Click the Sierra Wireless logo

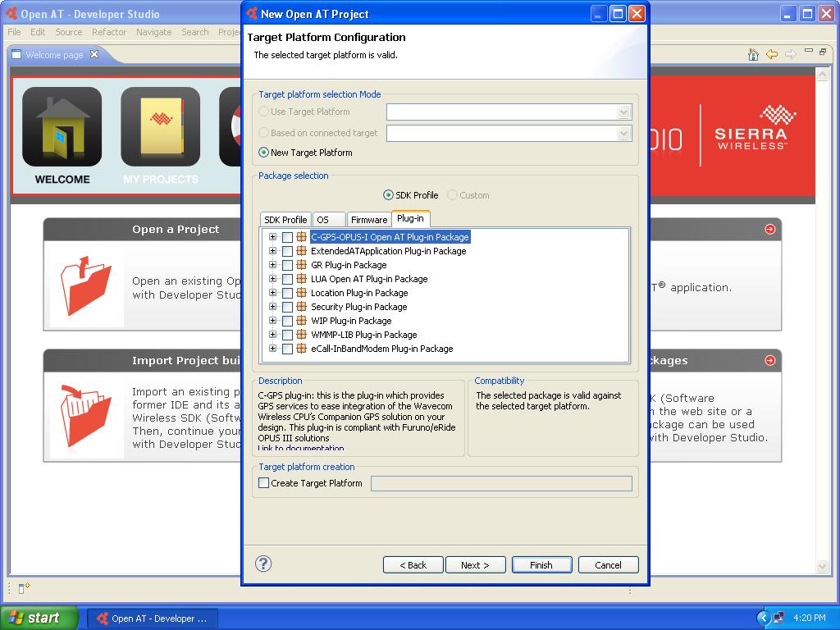point(751,127)
